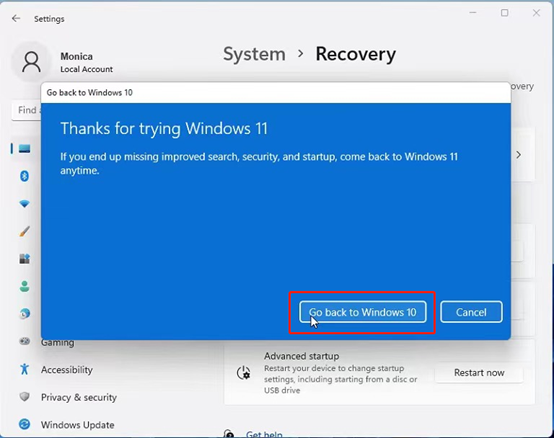The width and height of the screenshot is (554, 438).
Task: Open the System category icon in sidebar
Action: tap(24, 149)
